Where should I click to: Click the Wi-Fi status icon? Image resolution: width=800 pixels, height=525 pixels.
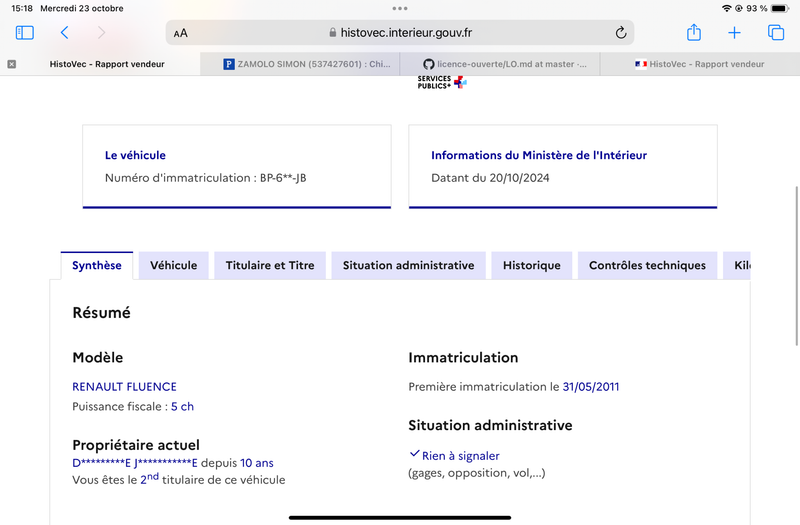click(x=727, y=8)
